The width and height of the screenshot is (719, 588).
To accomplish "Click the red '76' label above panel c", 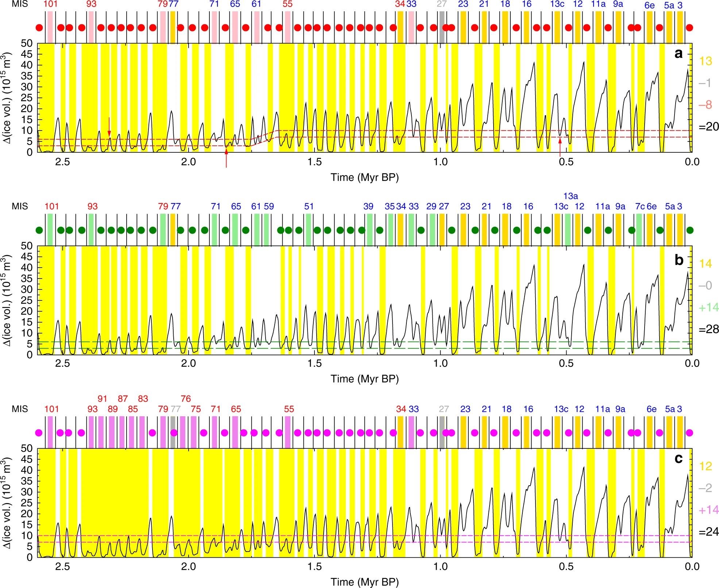I will 186,398.
